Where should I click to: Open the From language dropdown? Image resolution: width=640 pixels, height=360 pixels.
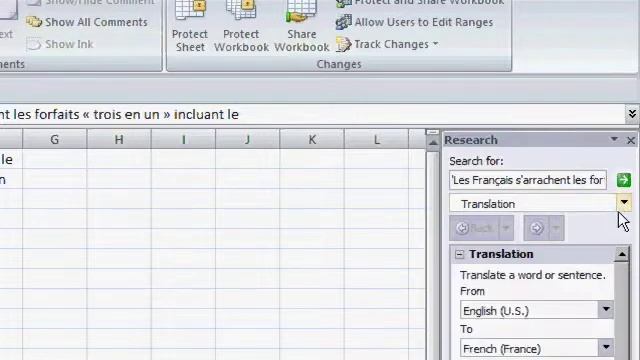pyautogui.click(x=606, y=310)
